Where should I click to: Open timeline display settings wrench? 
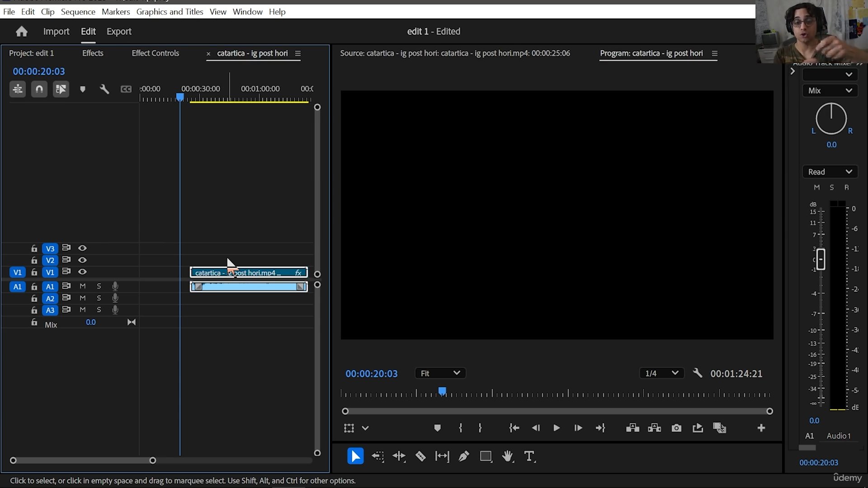coord(104,89)
